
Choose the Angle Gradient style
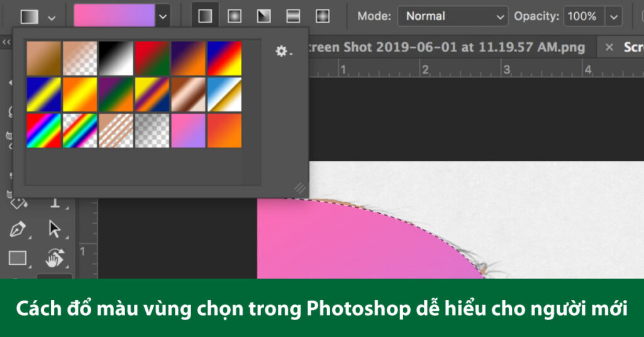point(264,16)
